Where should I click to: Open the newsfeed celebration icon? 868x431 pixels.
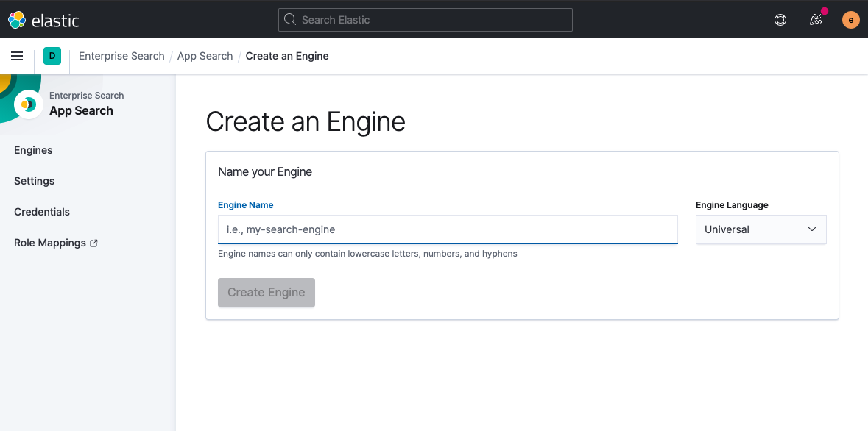[x=816, y=20]
